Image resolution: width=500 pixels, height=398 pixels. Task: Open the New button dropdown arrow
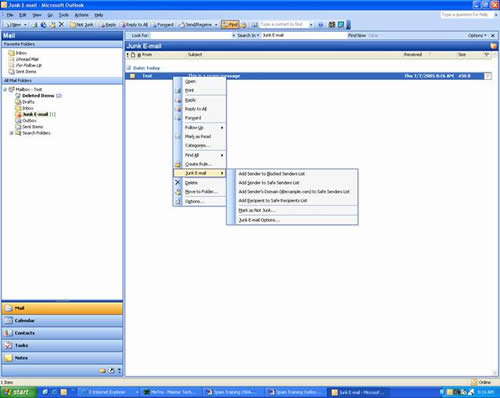click(25, 25)
